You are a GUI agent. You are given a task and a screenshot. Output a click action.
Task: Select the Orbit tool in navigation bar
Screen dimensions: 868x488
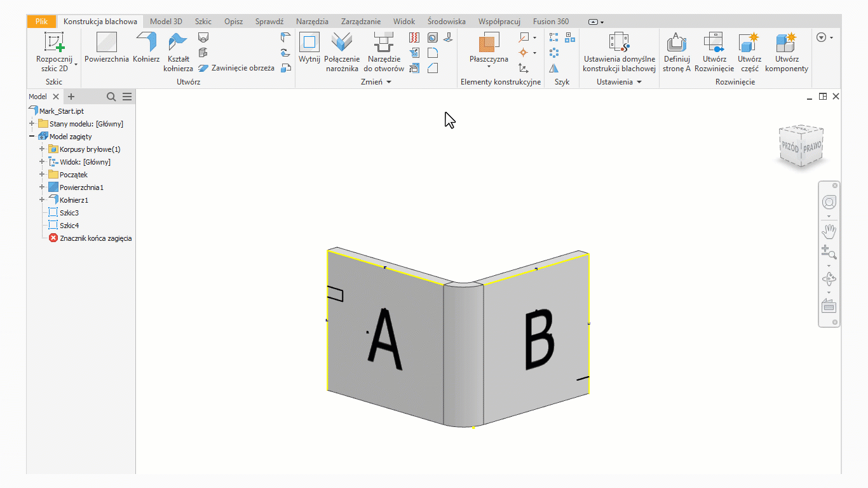[829, 279]
